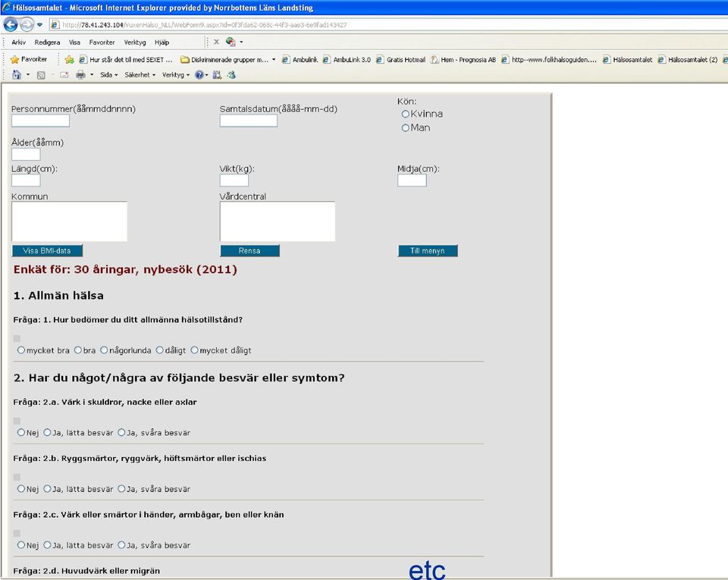Open the Ambulink bookmark
Image resolution: width=728 pixels, height=580 pixels.
click(300, 59)
